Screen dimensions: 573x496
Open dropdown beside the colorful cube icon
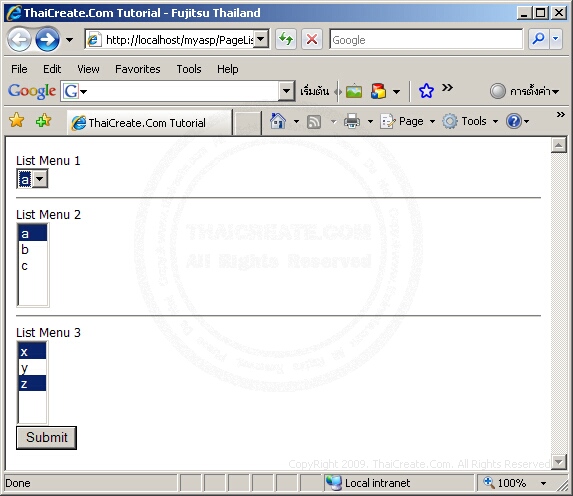tap(396, 92)
